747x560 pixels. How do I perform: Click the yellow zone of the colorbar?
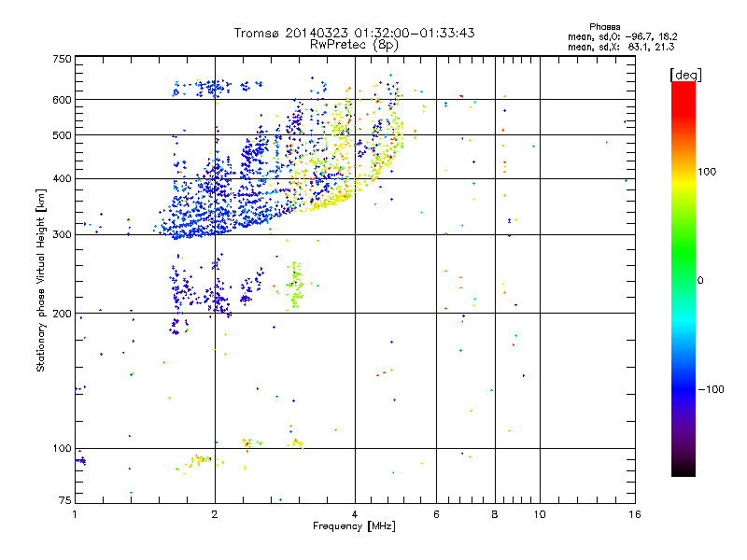684,183
